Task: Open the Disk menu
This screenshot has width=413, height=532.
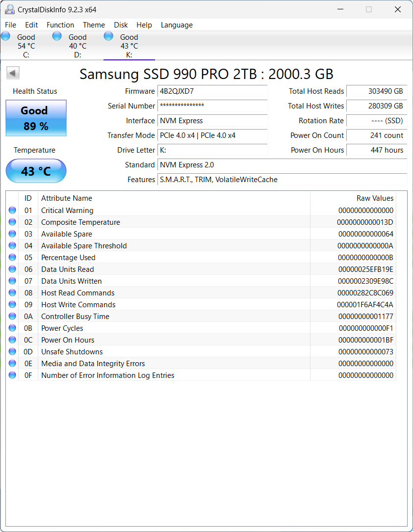Action: (x=121, y=25)
